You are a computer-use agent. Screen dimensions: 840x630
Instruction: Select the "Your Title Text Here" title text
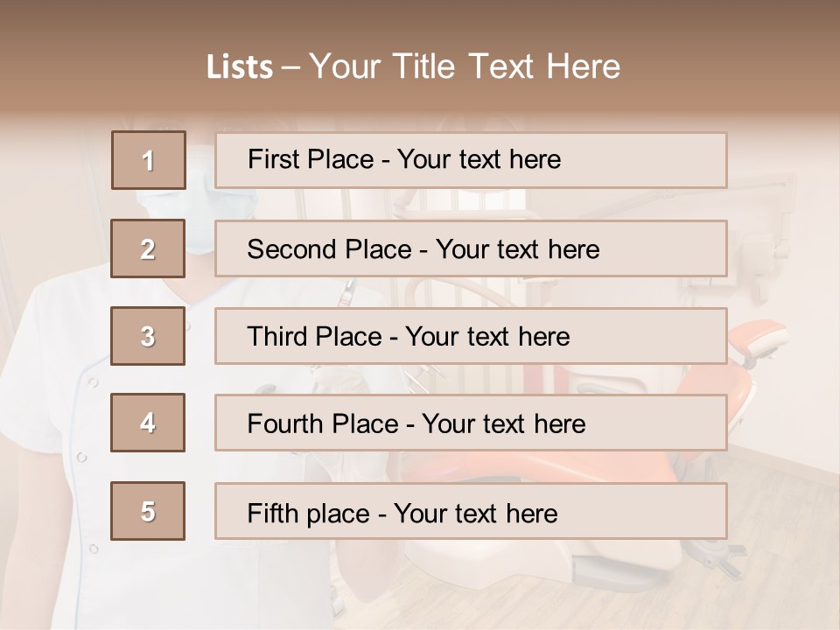pos(465,66)
